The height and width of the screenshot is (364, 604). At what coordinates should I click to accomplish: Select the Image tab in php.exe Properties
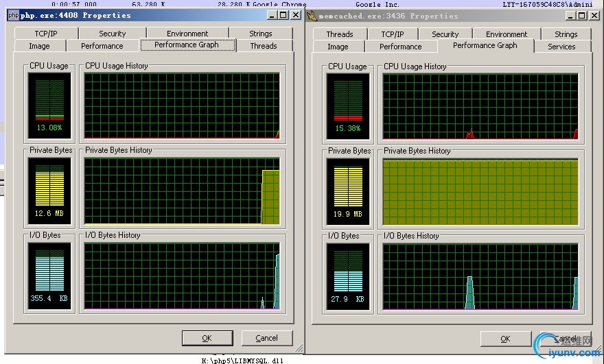[x=39, y=46]
